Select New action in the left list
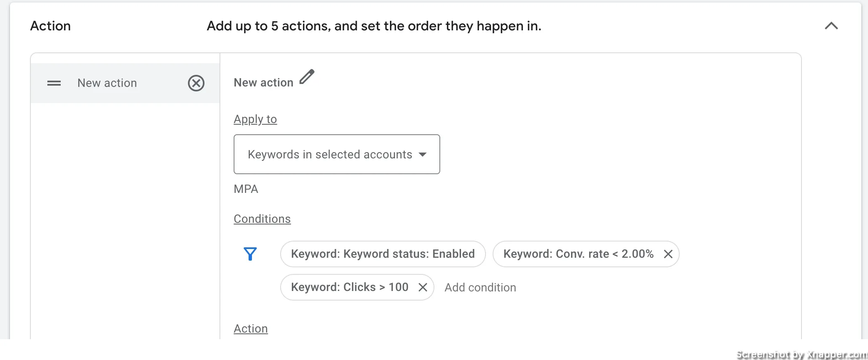This screenshot has height=360, width=868. coord(125,83)
